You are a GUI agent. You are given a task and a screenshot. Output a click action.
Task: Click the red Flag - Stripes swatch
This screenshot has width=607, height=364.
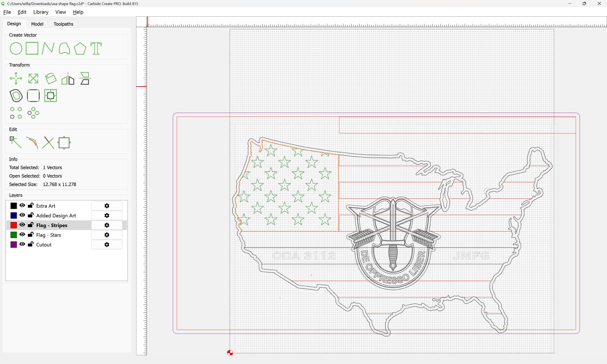coord(14,225)
